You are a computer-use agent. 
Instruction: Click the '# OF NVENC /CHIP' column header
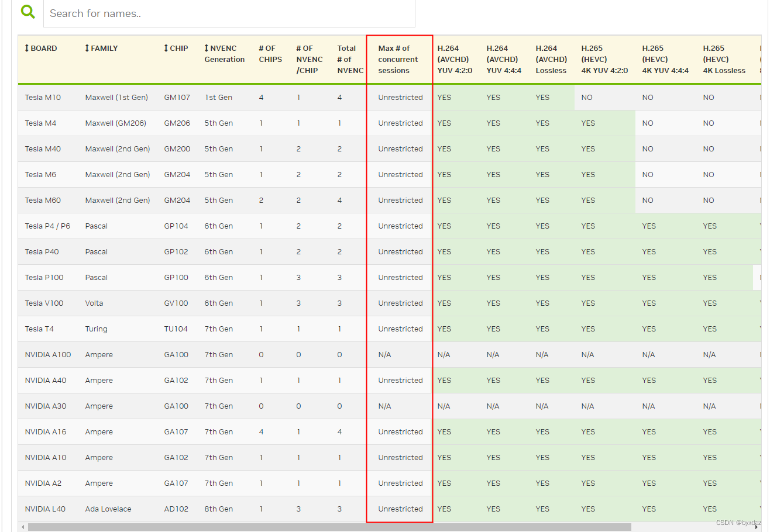click(x=310, y=59)
